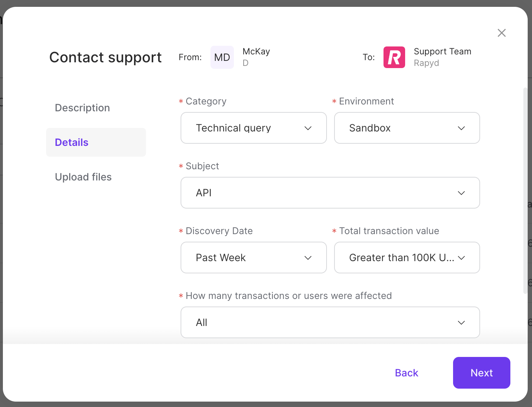
Task: Switch to the Upload files section
Action: tap(83, 177)
